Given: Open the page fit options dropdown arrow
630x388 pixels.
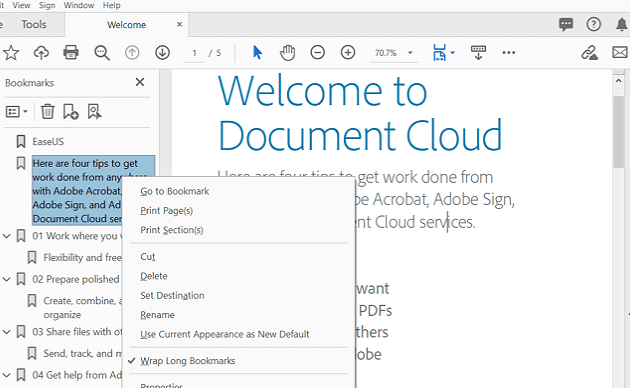Looking at the screenshot, I should tap(453, 53).
